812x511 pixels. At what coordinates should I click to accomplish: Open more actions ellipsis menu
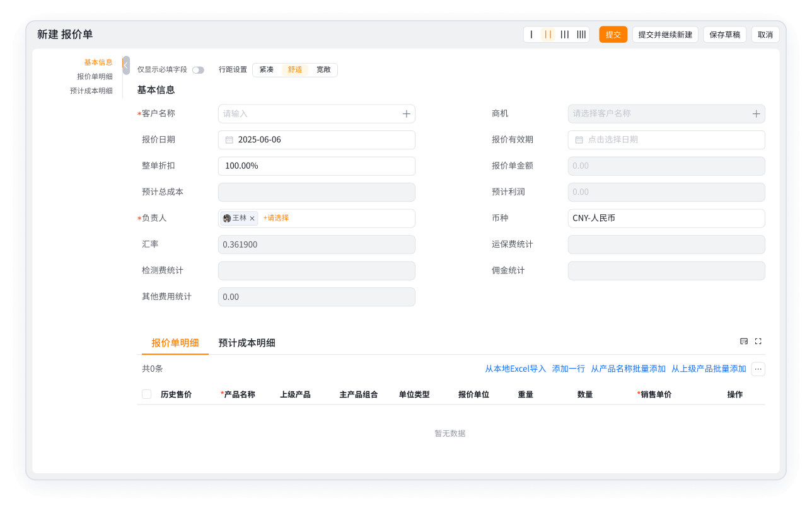758,369
